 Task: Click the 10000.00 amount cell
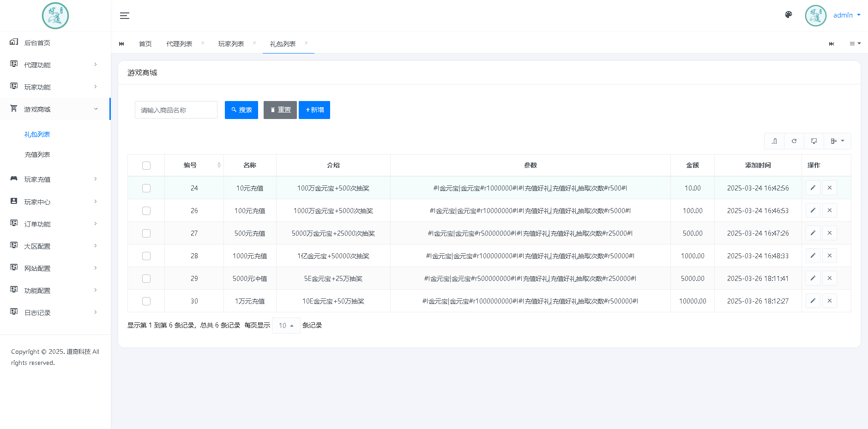[x=693, y=301]
